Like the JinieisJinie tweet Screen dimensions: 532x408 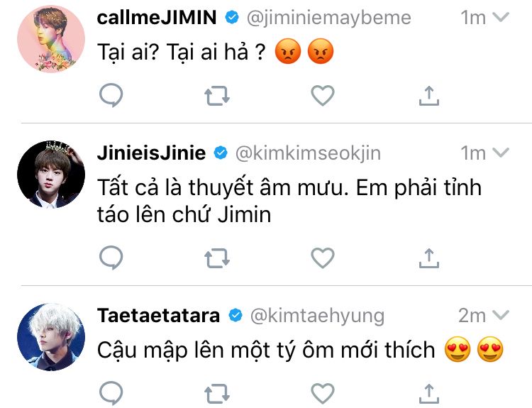coord(323,258)
